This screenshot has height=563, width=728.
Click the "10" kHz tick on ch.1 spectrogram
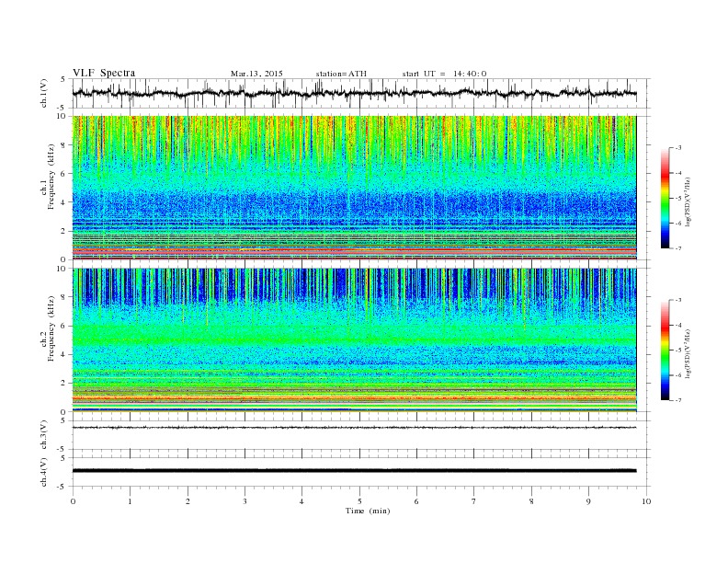point(63,116)
